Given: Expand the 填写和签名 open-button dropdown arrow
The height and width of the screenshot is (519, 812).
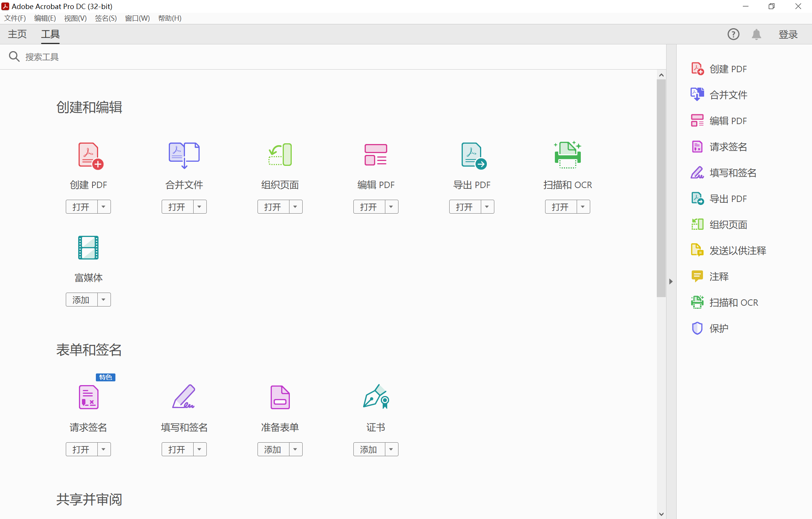Looking at the screenshot, I should [200, 449].
